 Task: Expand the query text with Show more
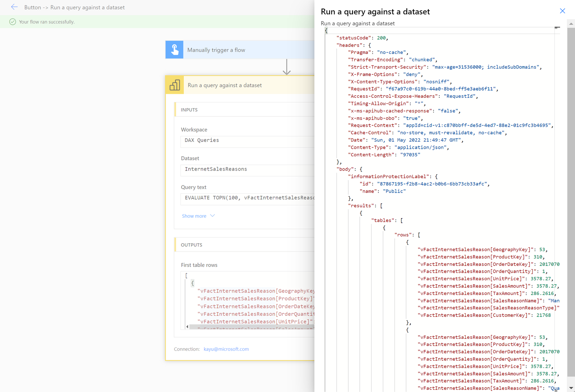(194, 216)
